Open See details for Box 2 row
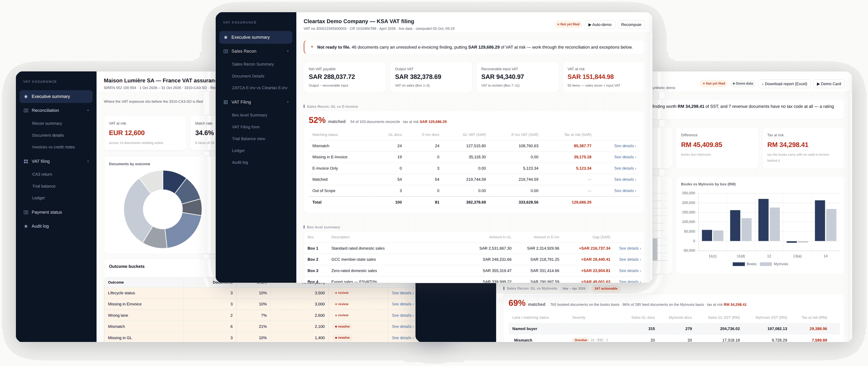This screenshot has height=366, width=868. tap(630, 259)
